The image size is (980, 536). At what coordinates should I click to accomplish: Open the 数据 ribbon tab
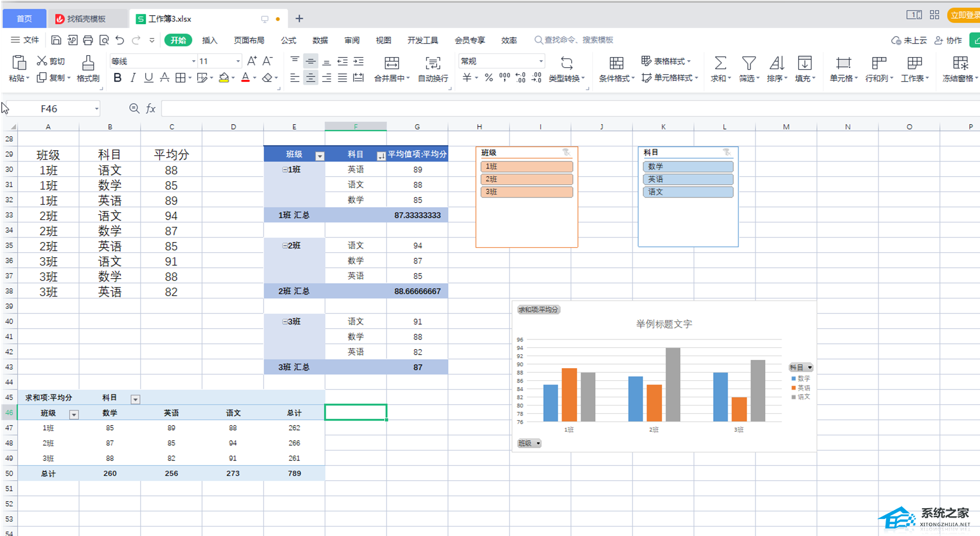320,41
